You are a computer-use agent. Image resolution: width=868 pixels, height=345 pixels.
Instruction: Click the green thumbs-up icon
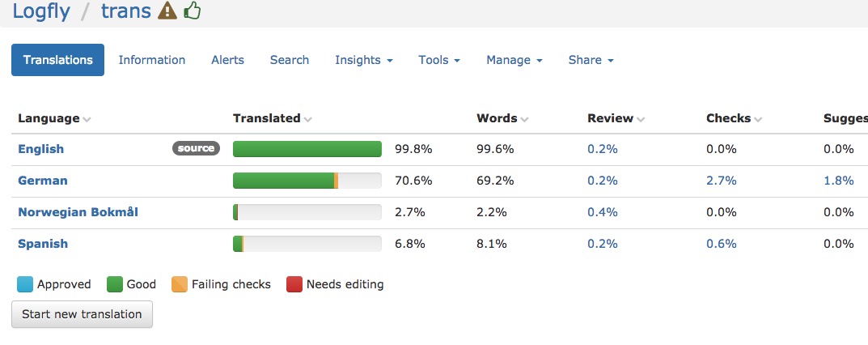pyautogui.click(x=192, y=11)
